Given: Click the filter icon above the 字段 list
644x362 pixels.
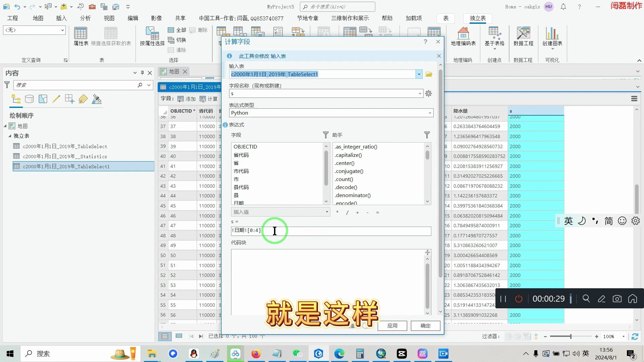Looking at the screenshot, I should [x=325, y=135].
